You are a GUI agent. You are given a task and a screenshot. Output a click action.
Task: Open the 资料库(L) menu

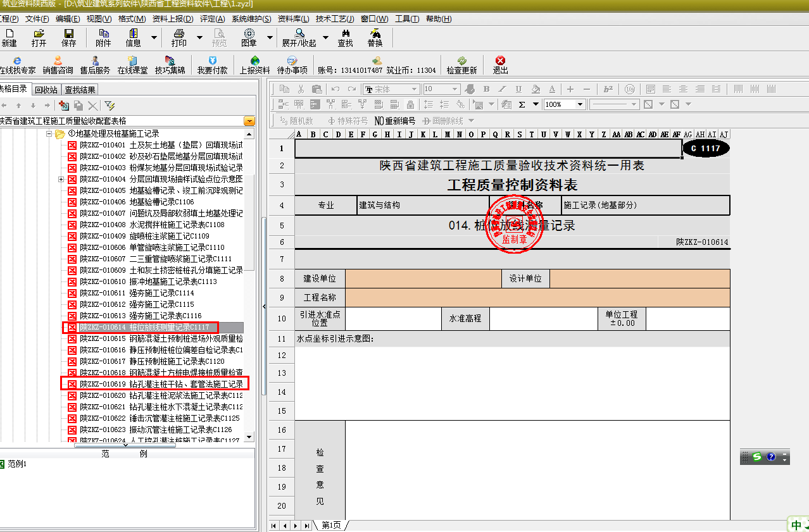click(x=294, y=19)
